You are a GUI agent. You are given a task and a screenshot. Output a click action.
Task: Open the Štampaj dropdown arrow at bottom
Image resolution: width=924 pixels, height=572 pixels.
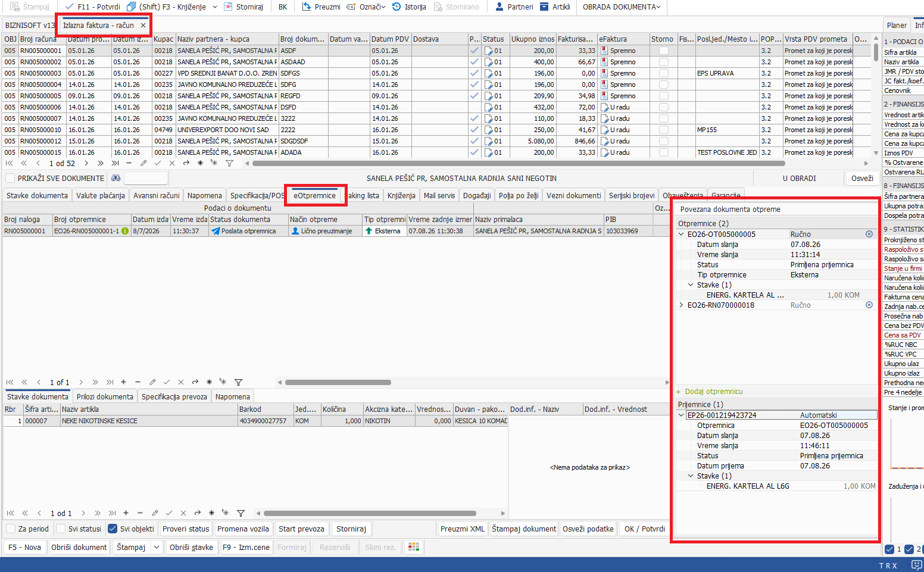coord(157,547)
